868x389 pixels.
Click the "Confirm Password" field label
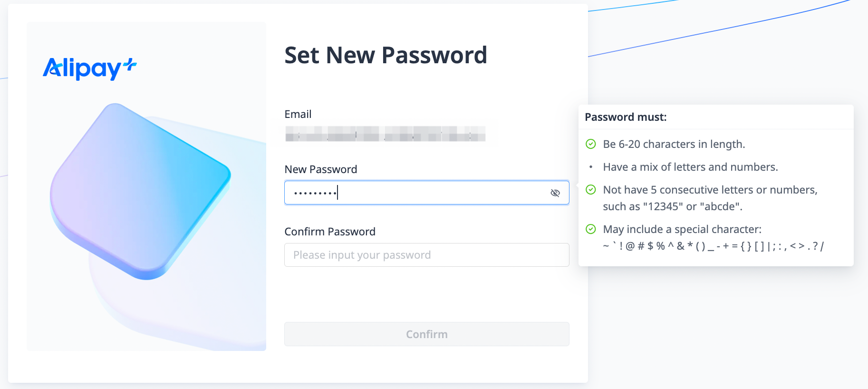329,232
